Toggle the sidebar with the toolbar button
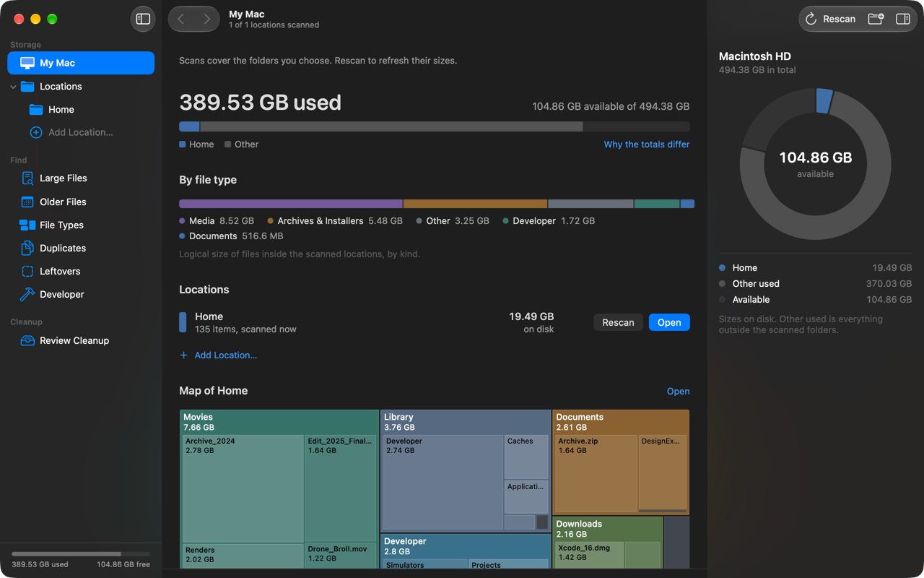The width and height of the screenshot is (924, 578). coord(143,19)
